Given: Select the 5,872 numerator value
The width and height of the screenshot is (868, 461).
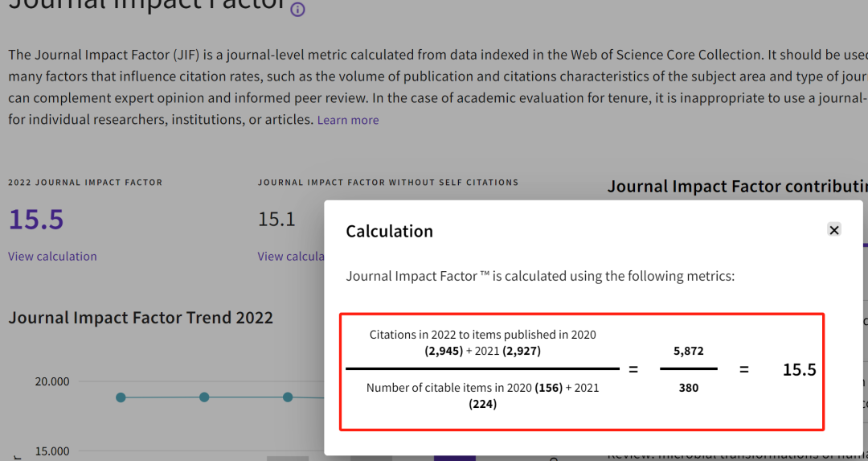Looking at the screenshot, I should click(x=689, y=351).
